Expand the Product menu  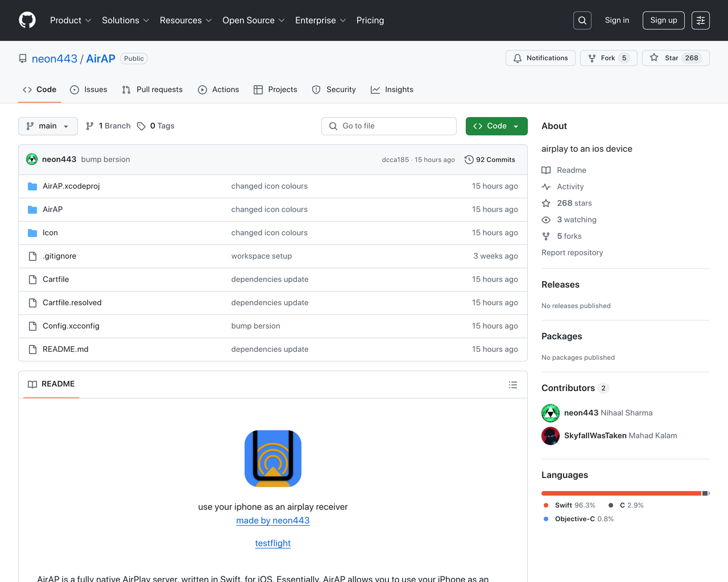point(71,20)
